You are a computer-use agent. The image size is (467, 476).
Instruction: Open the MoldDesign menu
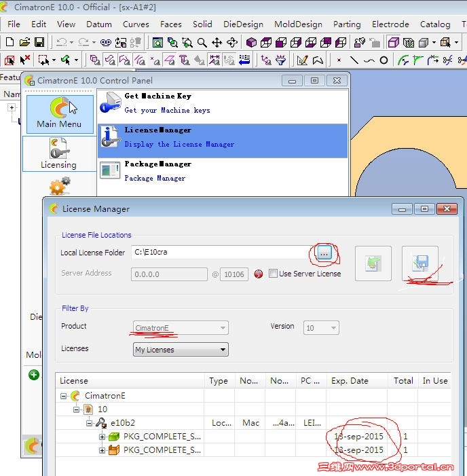(298, 24)
